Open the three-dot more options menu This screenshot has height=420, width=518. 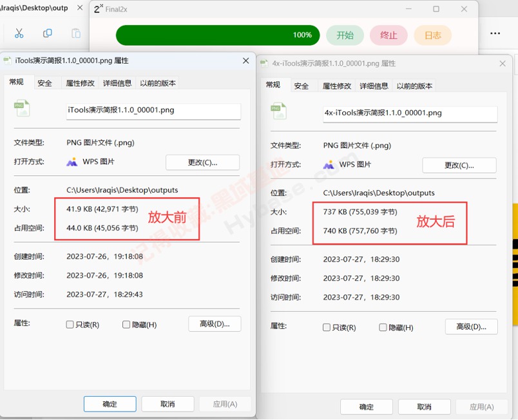click(x=495, y=33)
